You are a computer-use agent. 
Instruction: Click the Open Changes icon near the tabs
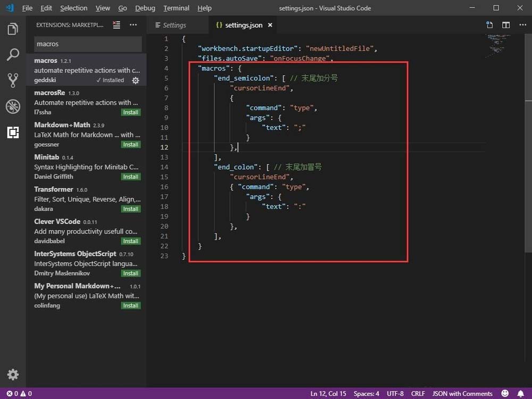(489, 24)
